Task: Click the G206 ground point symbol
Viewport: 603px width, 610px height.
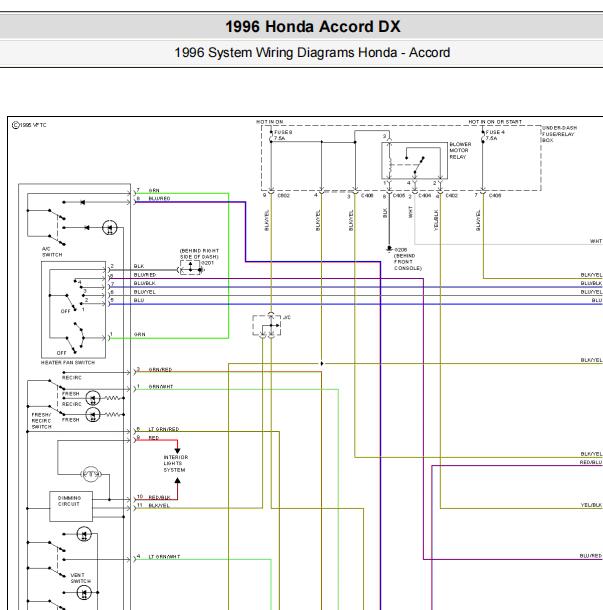Action: 389,248
